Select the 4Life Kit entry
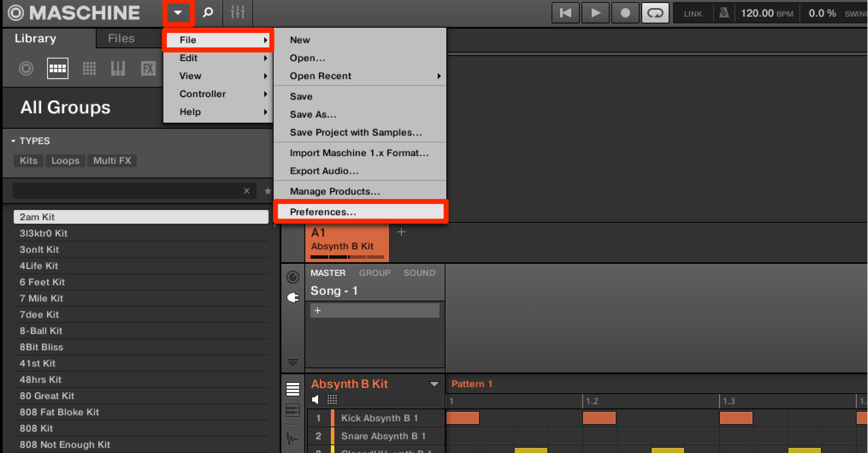 point(141,266)
